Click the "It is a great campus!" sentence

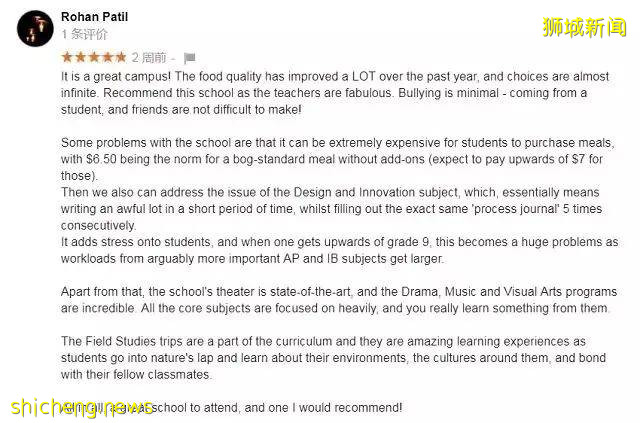[119, 76]
